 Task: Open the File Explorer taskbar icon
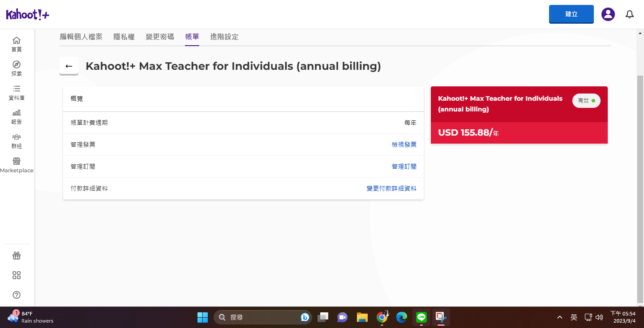tap(362, 317)
